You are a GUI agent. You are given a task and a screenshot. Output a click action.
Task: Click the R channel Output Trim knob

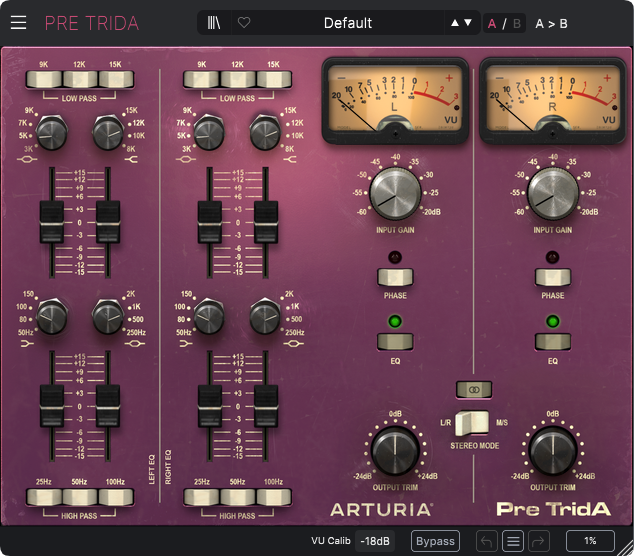click(553, 450)
